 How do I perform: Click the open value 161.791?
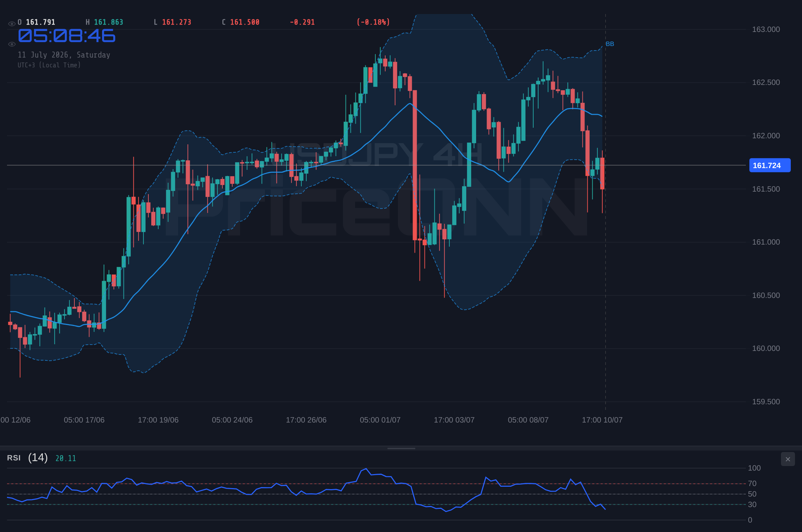coord(40,22)
